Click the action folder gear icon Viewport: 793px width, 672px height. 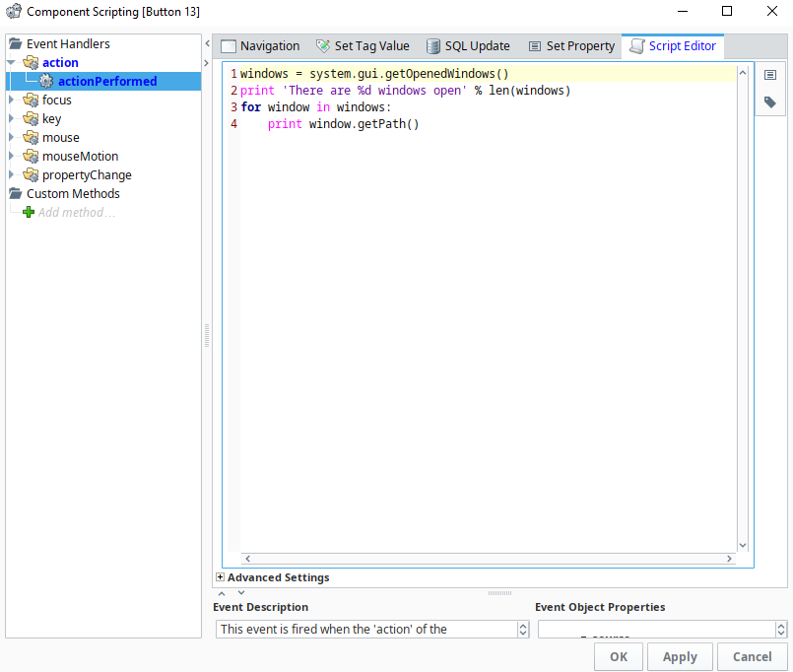(31, 63)
